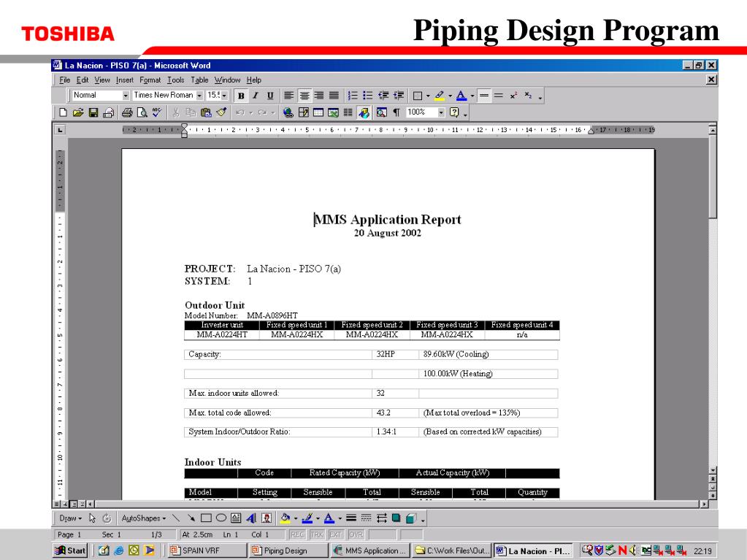
Task: Create a new blank document
Action: (63, 112)
